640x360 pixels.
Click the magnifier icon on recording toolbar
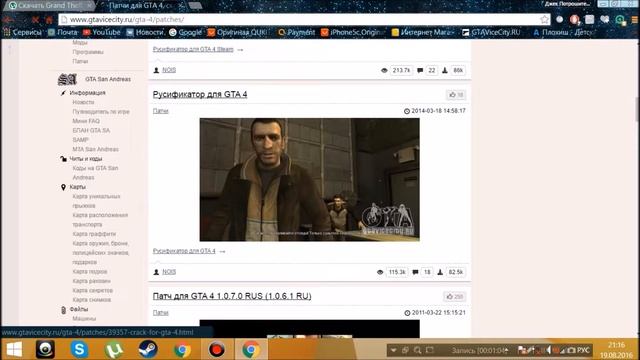coord(418,350)
